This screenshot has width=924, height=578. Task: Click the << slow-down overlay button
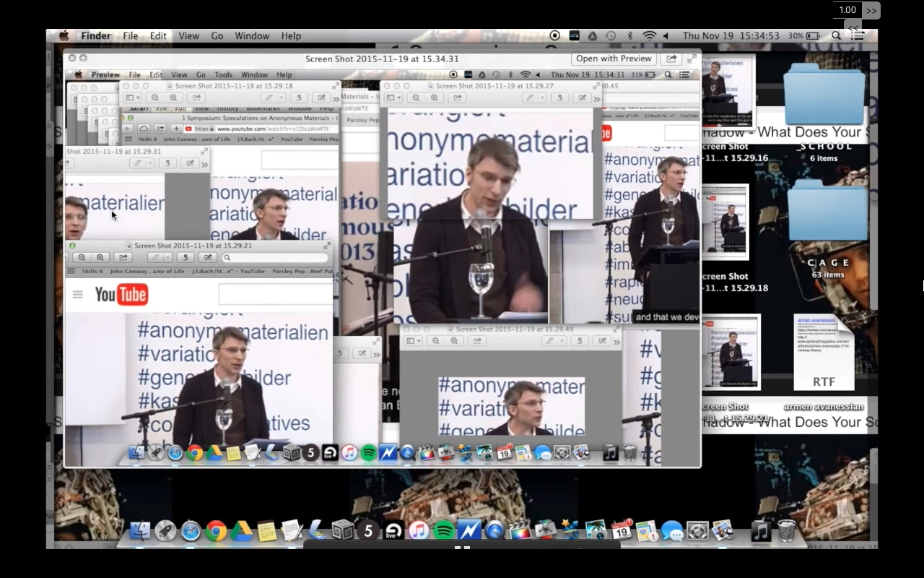pyautogui.click(x=853, y=28)
